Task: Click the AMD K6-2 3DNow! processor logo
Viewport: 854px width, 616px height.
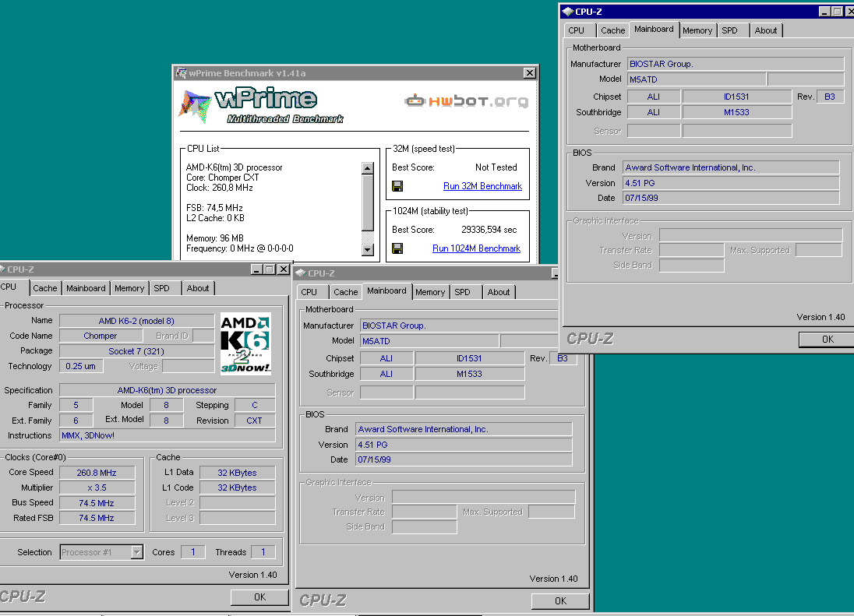Action: pos(245,344)
